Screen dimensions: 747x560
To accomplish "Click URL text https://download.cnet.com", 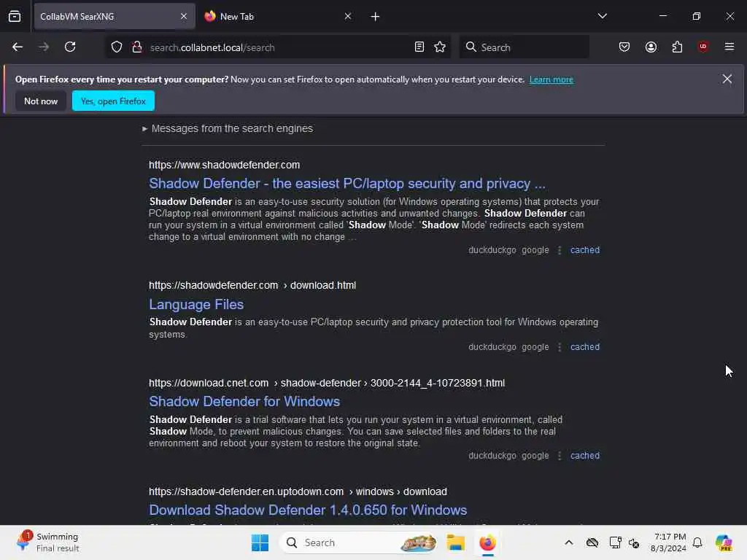I will coord(209,383).
